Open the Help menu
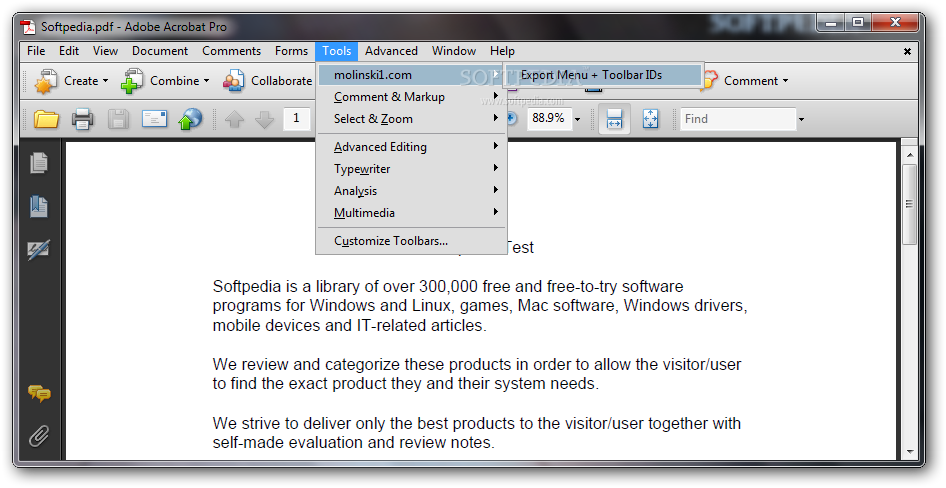The image size is (946, 488). pos(502,51)
